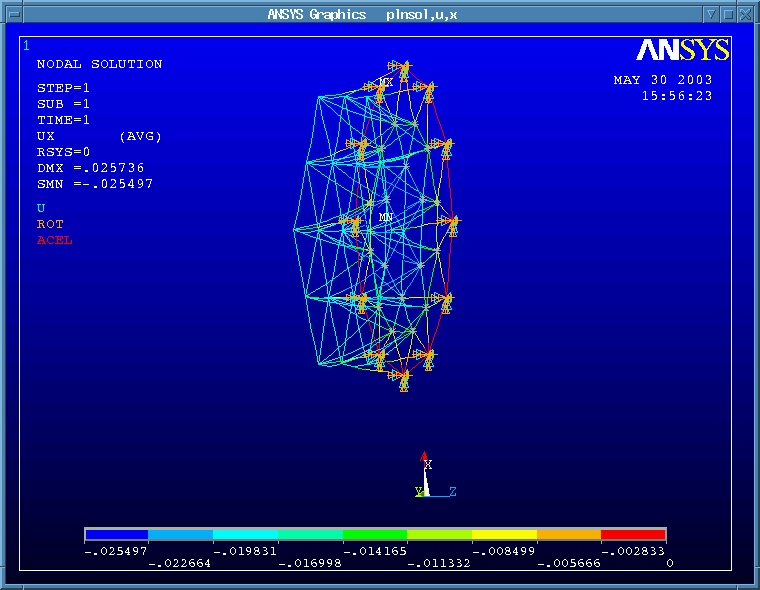This screenshot has height=590, width=760.
Task: Select the orange contour legend band
Action: (x=569, y=534)
